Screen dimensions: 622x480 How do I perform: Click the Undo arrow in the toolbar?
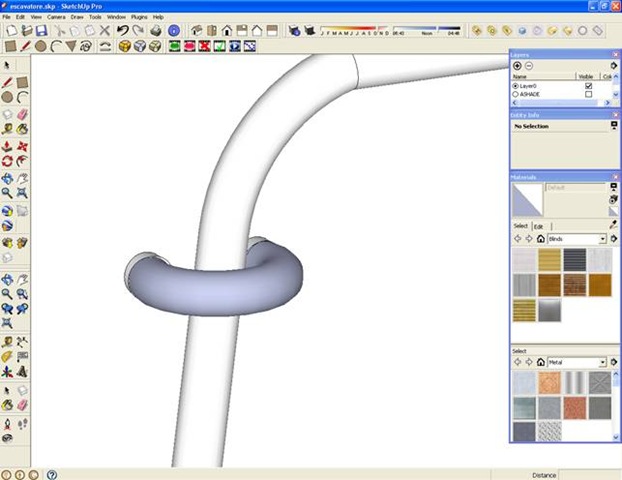click(123, 31)
